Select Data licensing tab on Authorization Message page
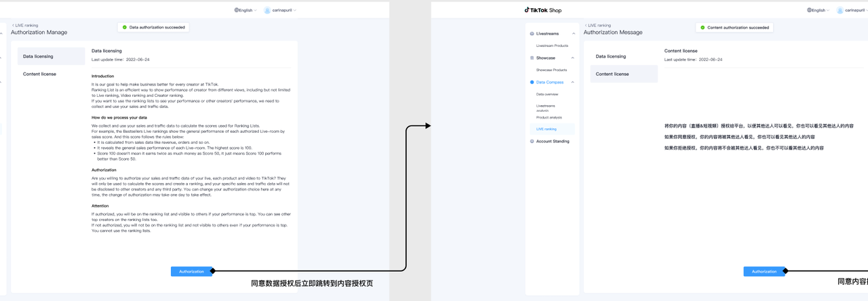This screenshot has width=868, height=301. [610, 56]
